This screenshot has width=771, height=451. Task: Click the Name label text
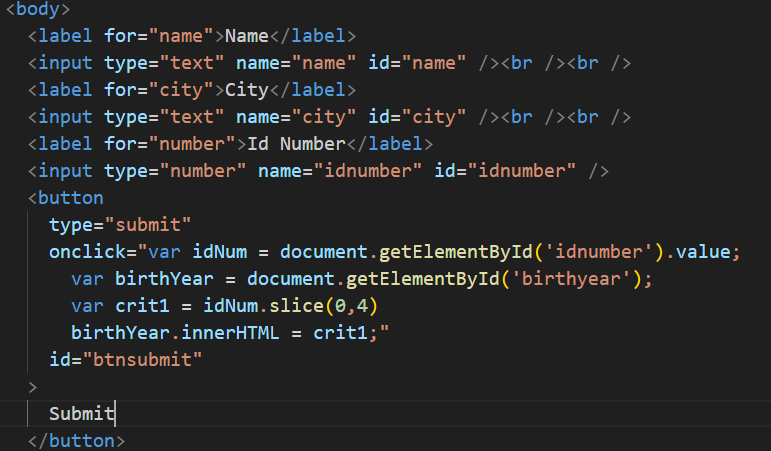pos(247,36)
